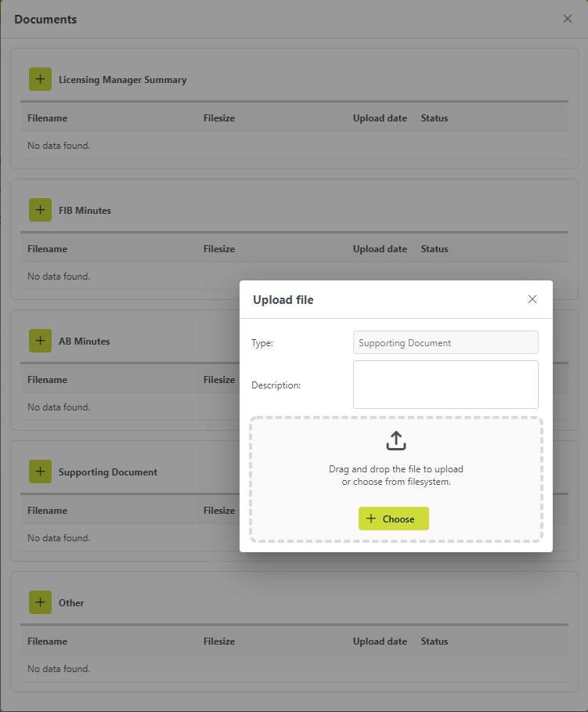Click Filename header in AB Minutes table
Viewport: 588px width, 712px height.
click(x=47, y=380)
